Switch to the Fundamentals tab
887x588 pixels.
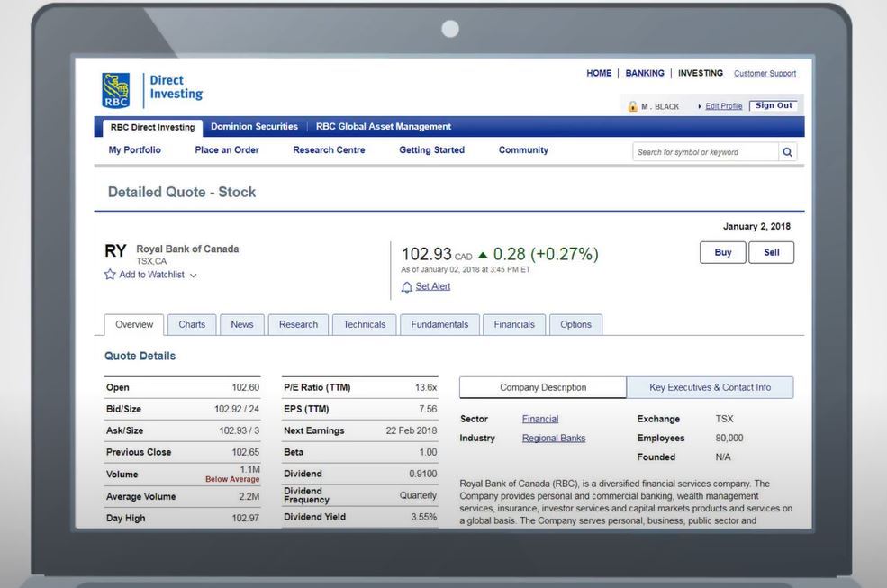tap(439, 325)
